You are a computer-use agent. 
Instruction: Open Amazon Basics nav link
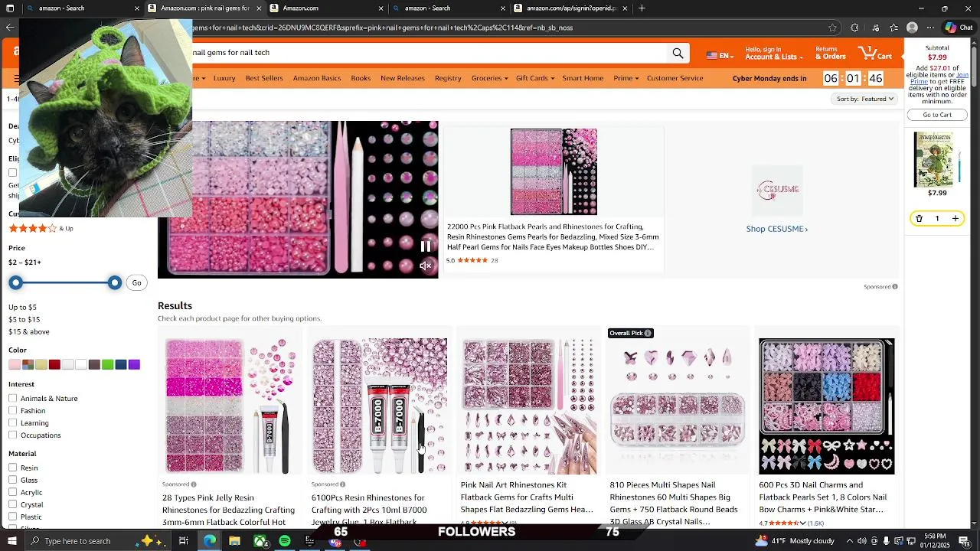click(x=317, y=78)
